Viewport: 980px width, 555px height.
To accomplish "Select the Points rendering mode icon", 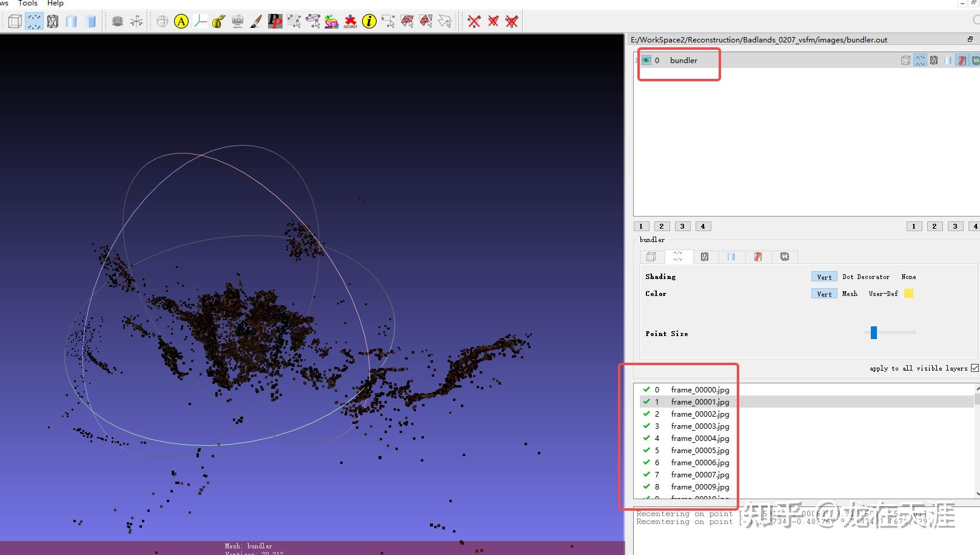I will point(34,21).
